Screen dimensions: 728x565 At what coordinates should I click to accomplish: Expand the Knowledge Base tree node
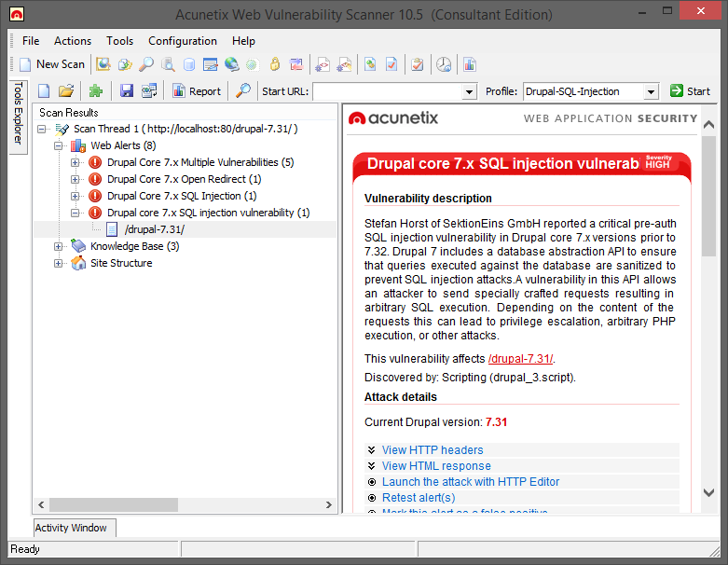point(59,246)
